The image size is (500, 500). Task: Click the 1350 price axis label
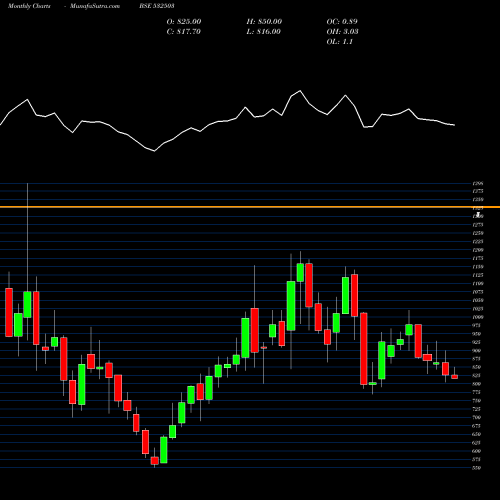click(x=478, y=200)
